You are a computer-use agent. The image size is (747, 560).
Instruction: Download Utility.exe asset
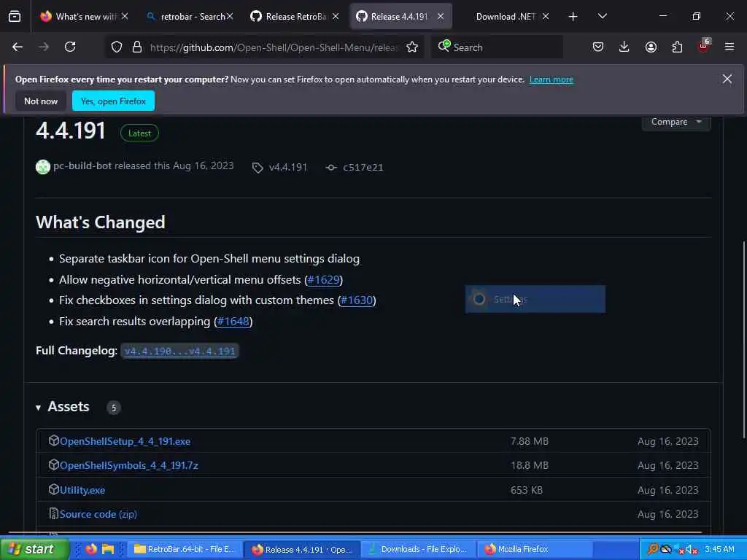click(x=82, y=490)
